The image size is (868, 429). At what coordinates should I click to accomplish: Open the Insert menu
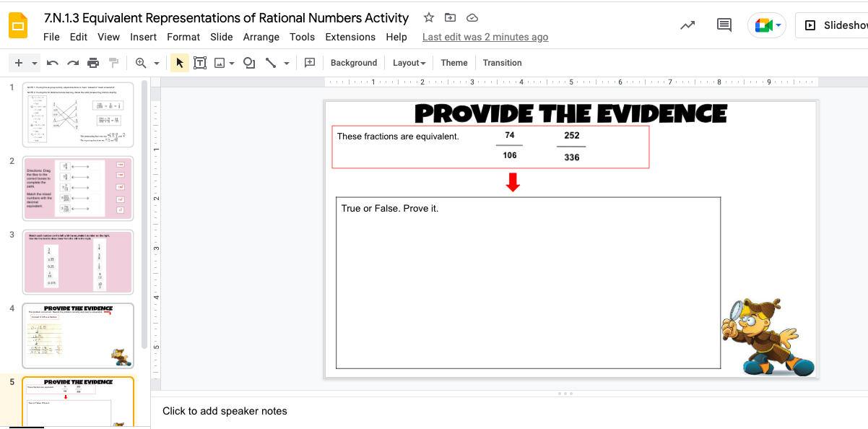[143, 37]
